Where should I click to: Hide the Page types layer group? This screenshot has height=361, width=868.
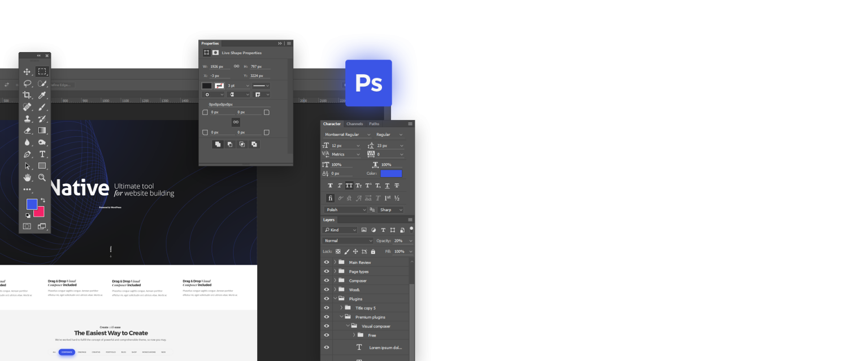(326, 272)
